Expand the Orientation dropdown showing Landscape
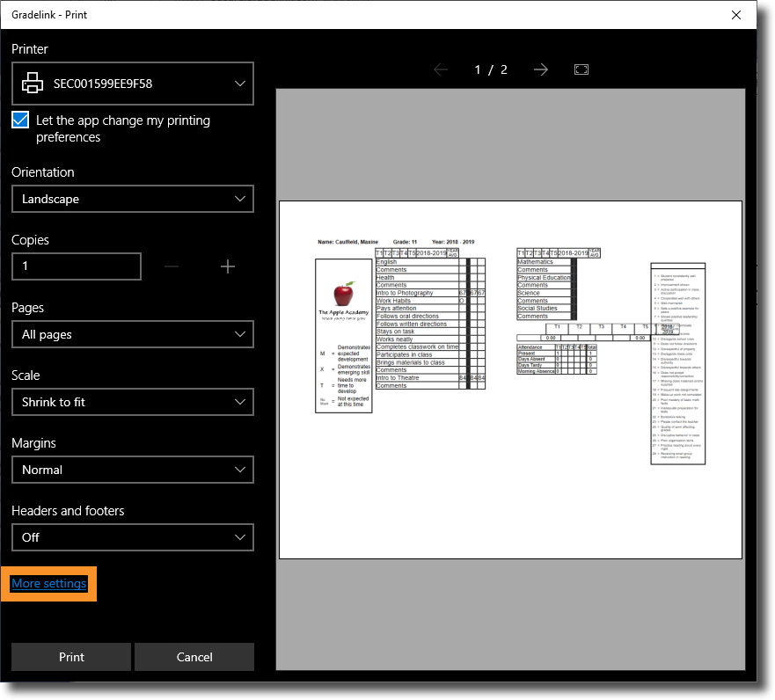Image resolution: width=775 pixels, height=700 pixels. coord(133,199)
